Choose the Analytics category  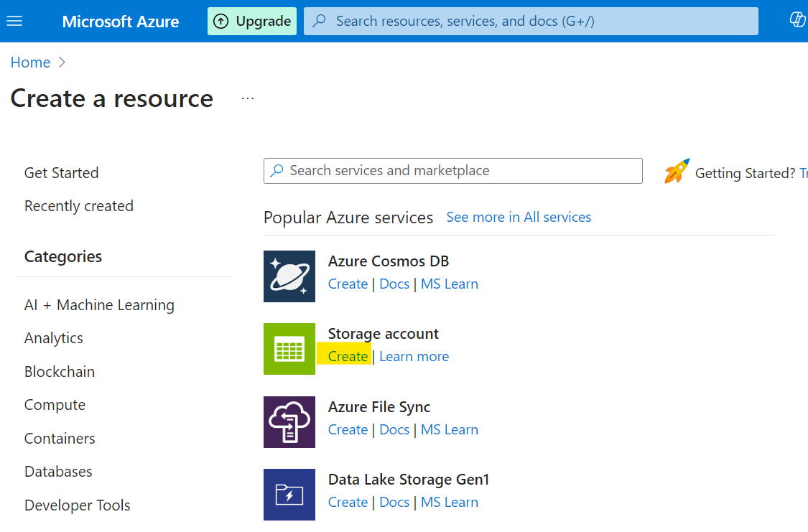[x=54, y=338]
